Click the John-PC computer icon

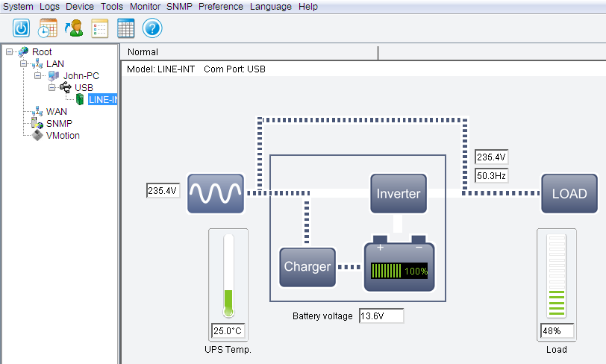53,76
